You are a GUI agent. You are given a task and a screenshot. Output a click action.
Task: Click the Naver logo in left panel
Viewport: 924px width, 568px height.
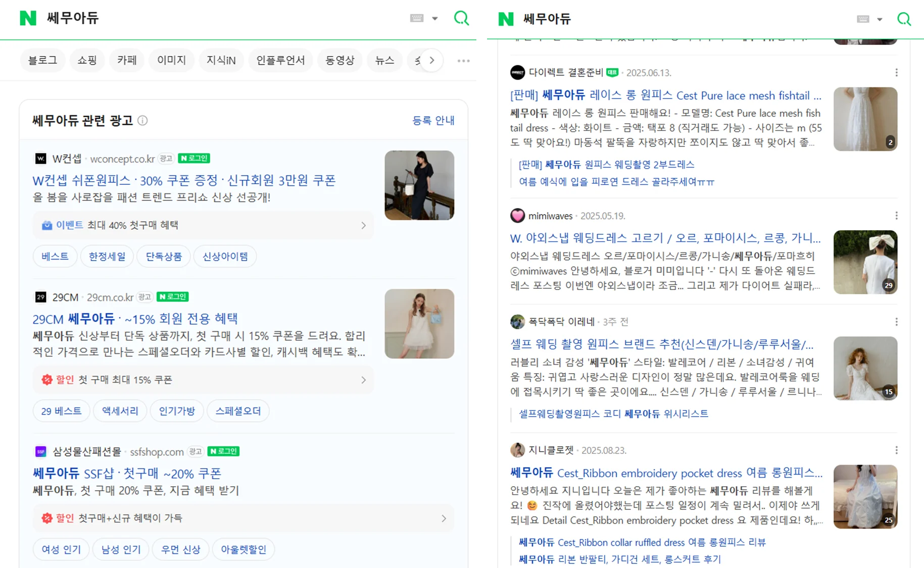tap(28, 18)
